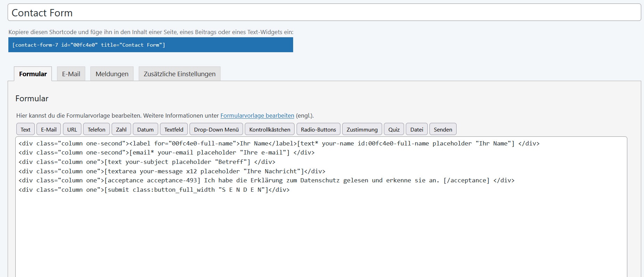644x277 pixels.
Task: Click the Senden submit tag button
Action: pos(443,129)
